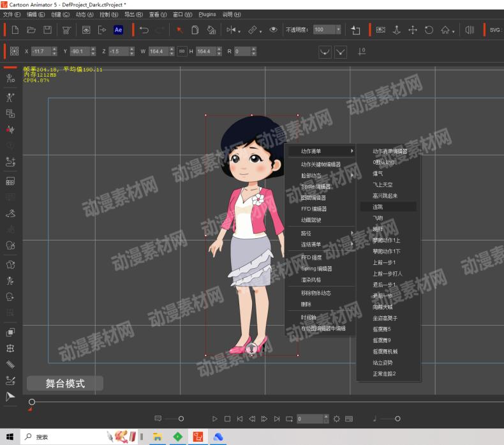This screenshot has width=504, height=445.
Task: Click the copy document icon in the toolbar
Action: point(195,30)
